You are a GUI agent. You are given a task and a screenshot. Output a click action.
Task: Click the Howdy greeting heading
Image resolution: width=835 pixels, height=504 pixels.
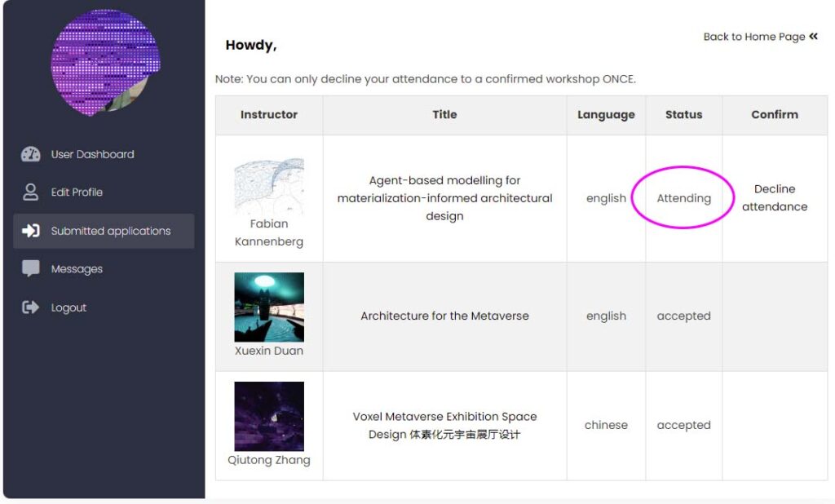coord(251,46)
